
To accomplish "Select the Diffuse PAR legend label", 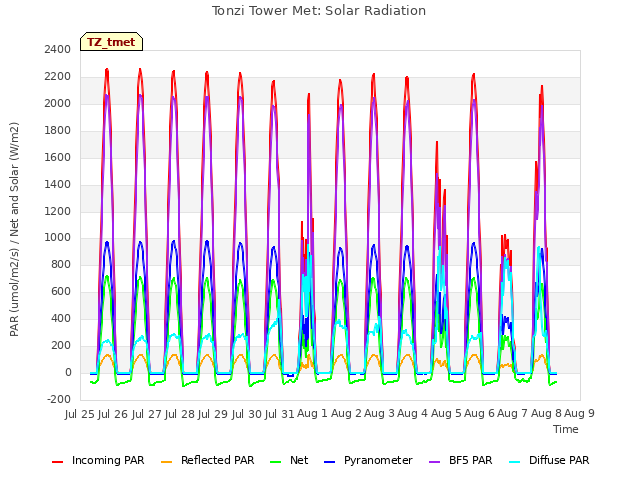I will [559, 460].
